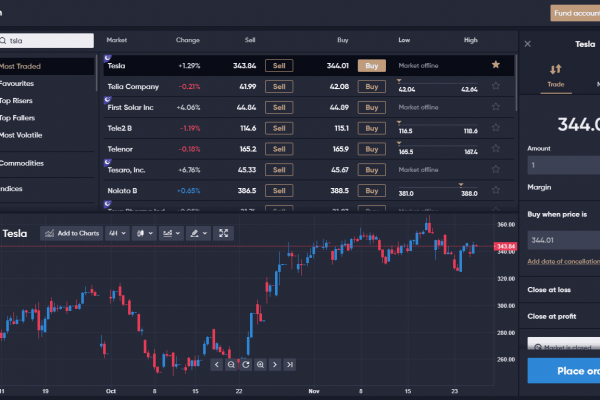The width and height of the screenshot is (600, 400).
Task: Sell Tele2 B
Action: (279, 128)
